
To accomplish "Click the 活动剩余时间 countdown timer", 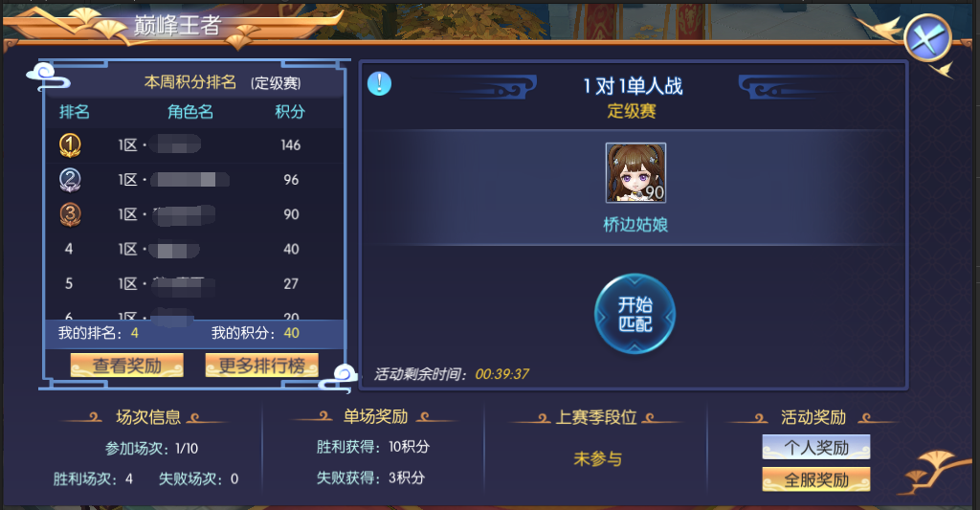I will pyautogui.click(x=501, y=374).
